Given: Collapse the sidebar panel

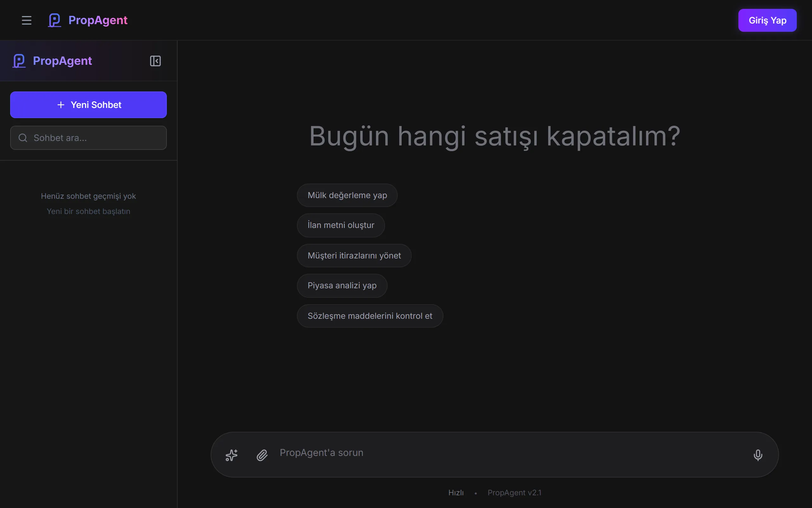Looking at the screenshot, I should coord(155,61).
